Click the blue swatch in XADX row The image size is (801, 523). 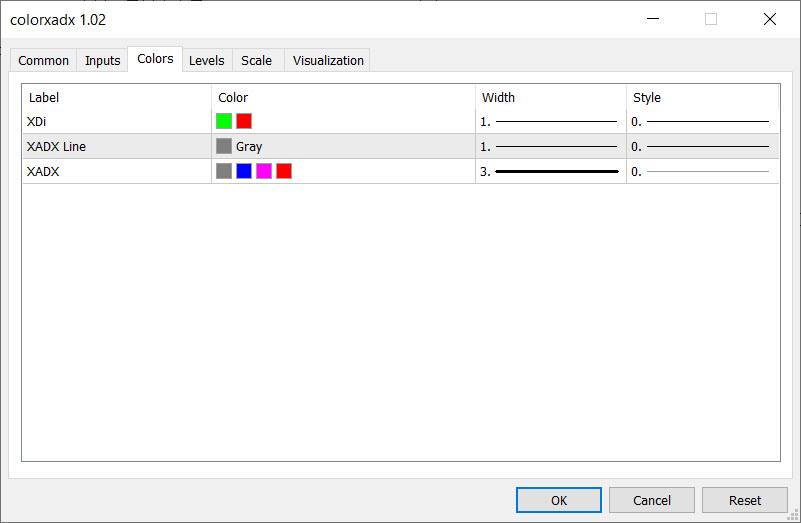pyautogui.click(x=244, y=171)
